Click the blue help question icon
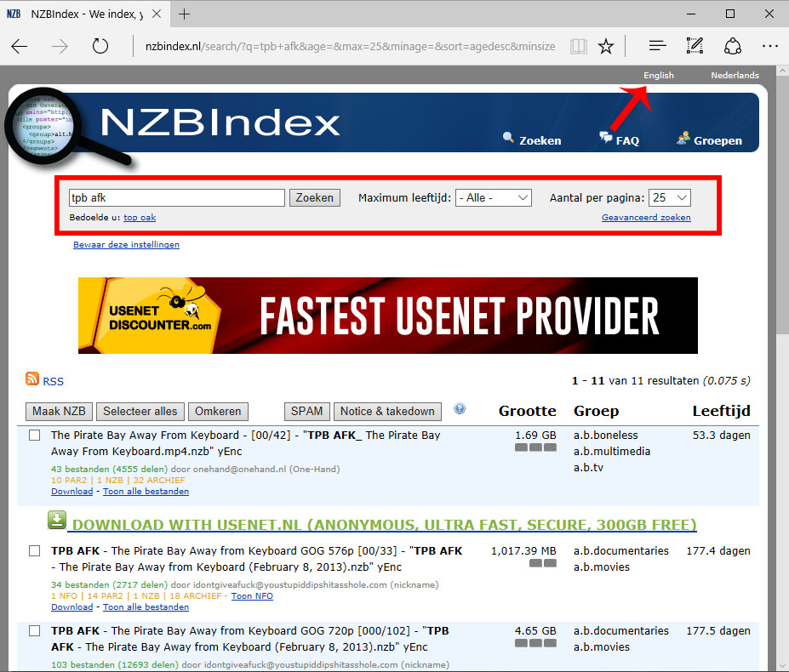789x672 pixels. coord(460,408)
